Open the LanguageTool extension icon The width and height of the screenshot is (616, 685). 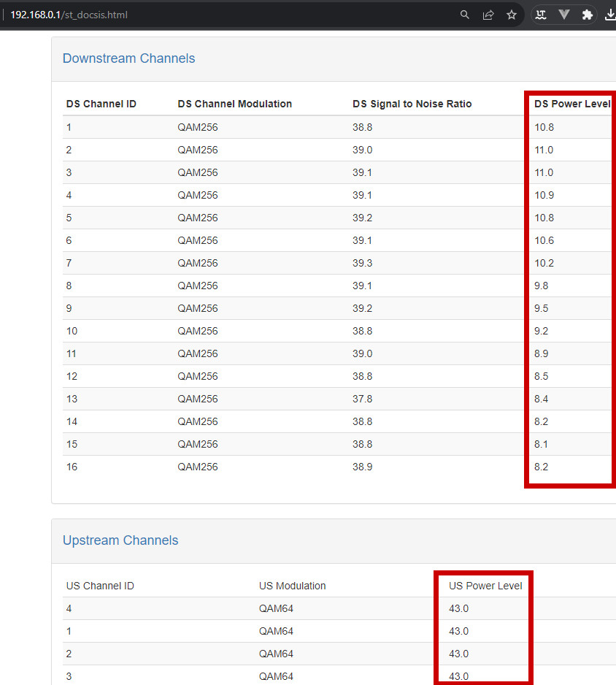click(541, 15)
